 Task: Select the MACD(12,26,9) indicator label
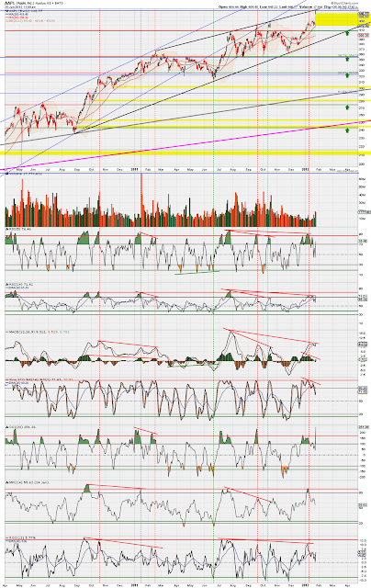click(x=38, y=332)
